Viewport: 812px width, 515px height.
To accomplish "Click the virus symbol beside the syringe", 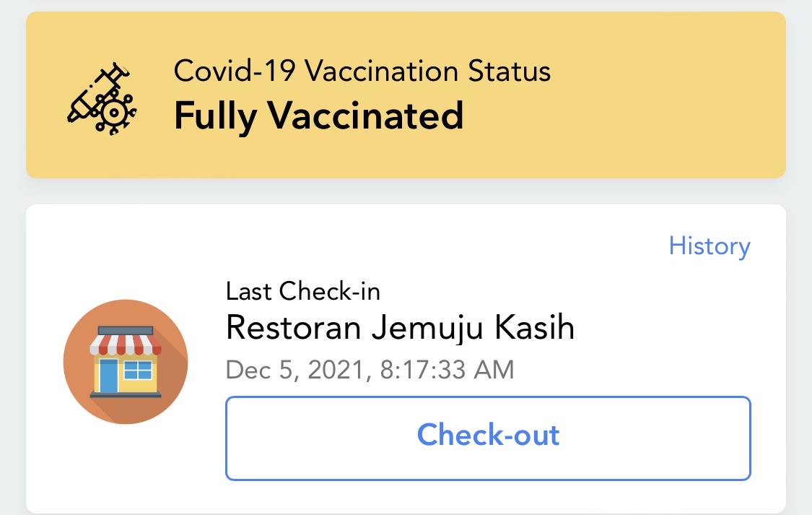I will (x=114, y=114).
